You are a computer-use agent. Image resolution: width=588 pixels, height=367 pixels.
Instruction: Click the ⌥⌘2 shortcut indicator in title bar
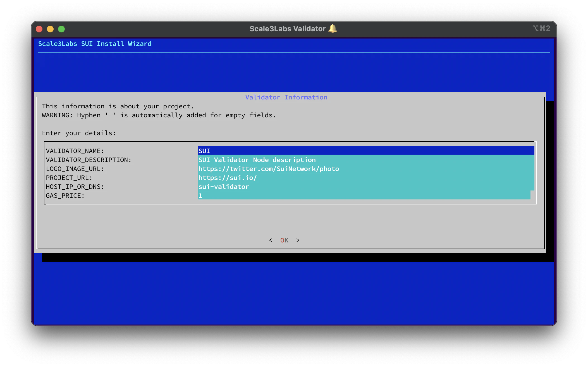click(x=541, y=28)
